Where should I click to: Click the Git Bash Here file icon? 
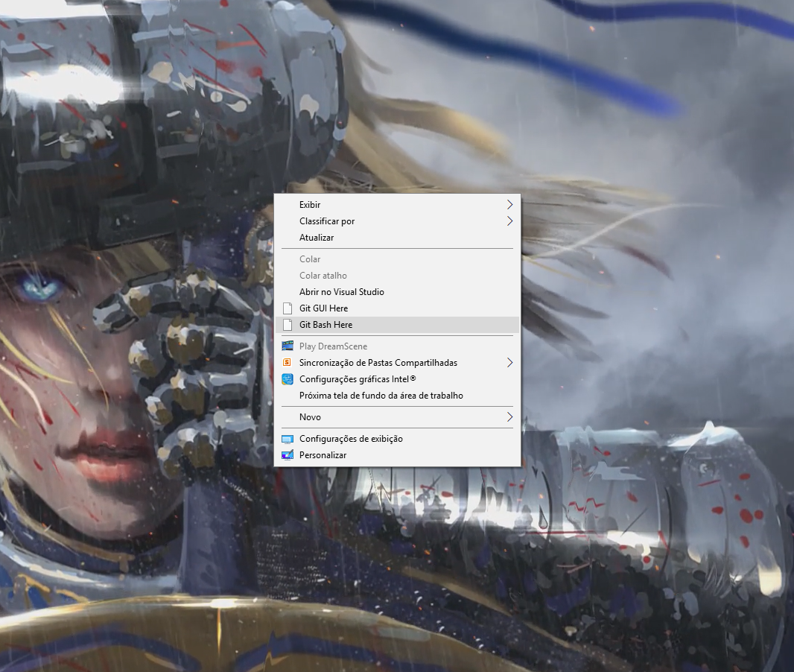tap(287, 325)
